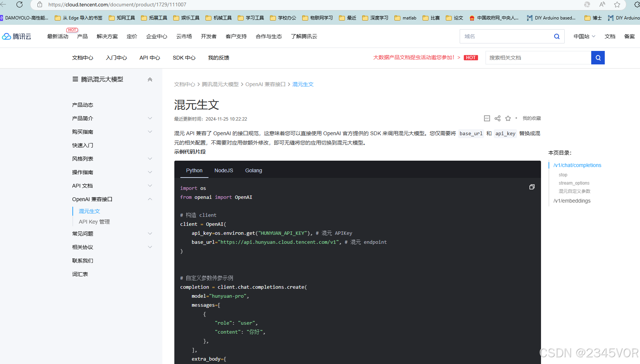640x364 pixels.
Task: Switch to the NodeJS code tab
Action: point(224,170)
